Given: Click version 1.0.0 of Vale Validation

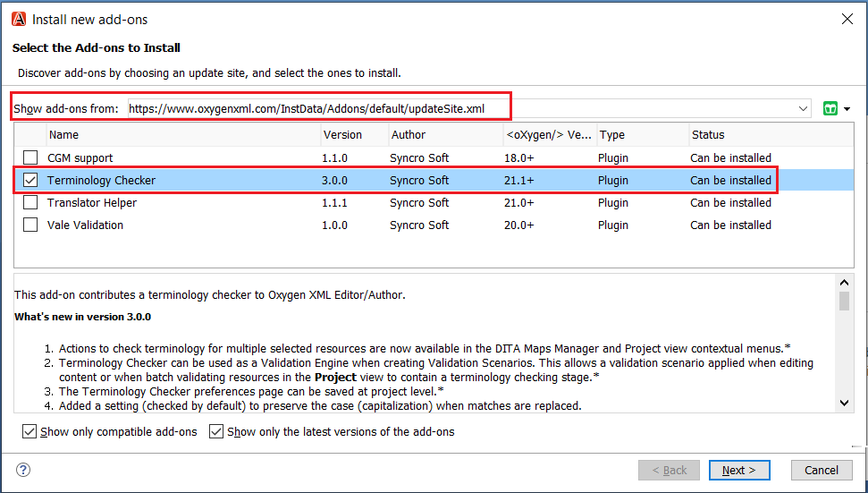Looking at the screenshot, I should 335,225.
